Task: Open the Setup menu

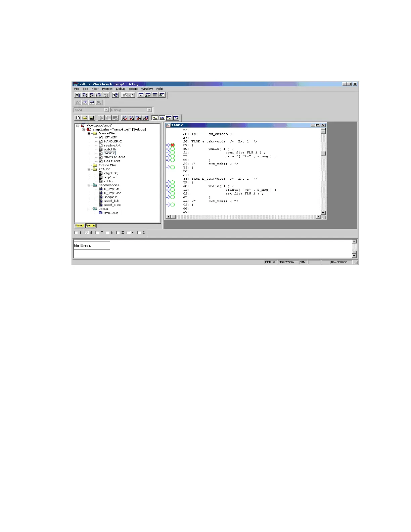Action: click(x=133, y=89)
